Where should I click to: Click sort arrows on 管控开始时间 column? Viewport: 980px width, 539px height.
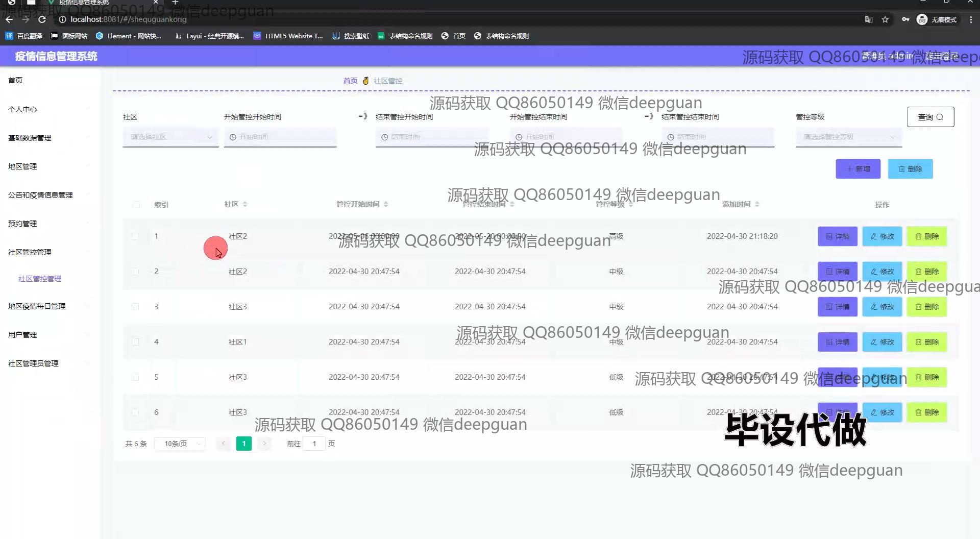coord(386,204)
